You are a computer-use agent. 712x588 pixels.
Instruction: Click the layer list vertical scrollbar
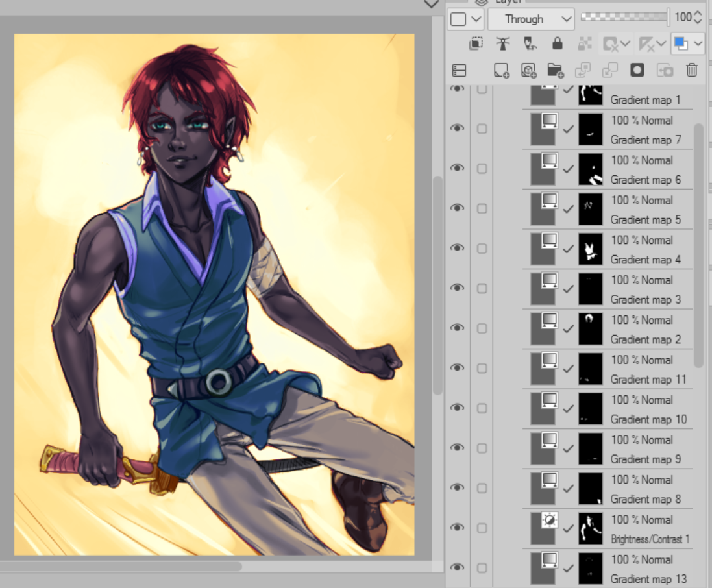pyautogui.click(x=698, y=245)
